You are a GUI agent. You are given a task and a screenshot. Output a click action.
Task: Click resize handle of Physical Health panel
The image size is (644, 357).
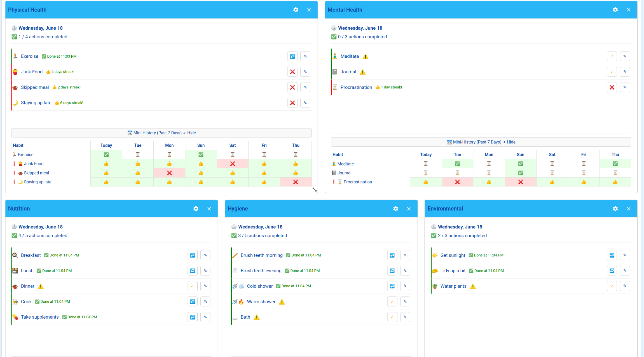[314, 190]
